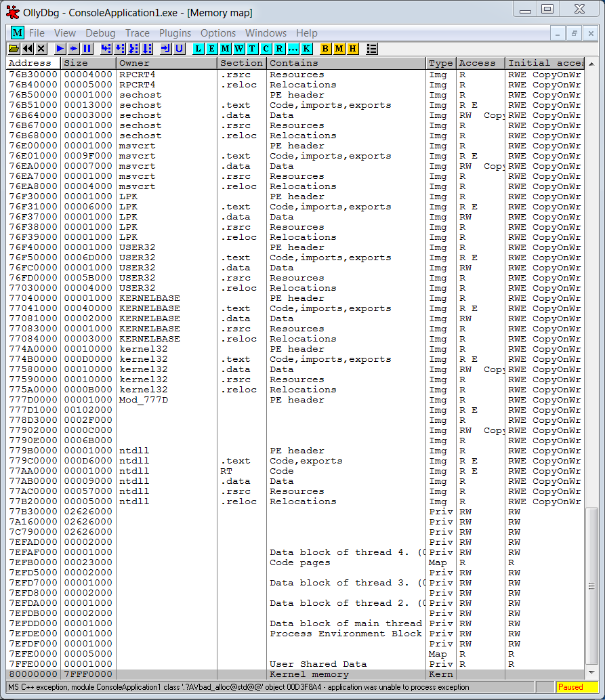This screenshot has width=605, height=700.
Task: Open the Options menu
Action: click(217, 33)
